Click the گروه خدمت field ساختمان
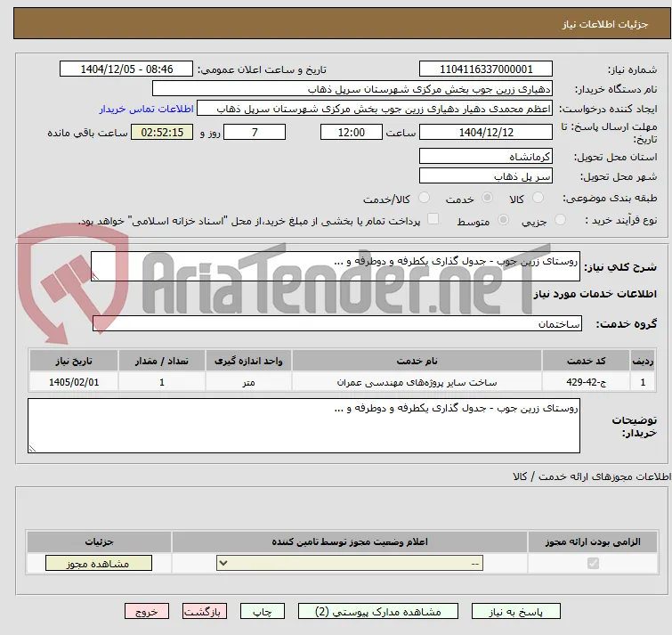This screenshot has height=635, width=672. tap(337, 323)
